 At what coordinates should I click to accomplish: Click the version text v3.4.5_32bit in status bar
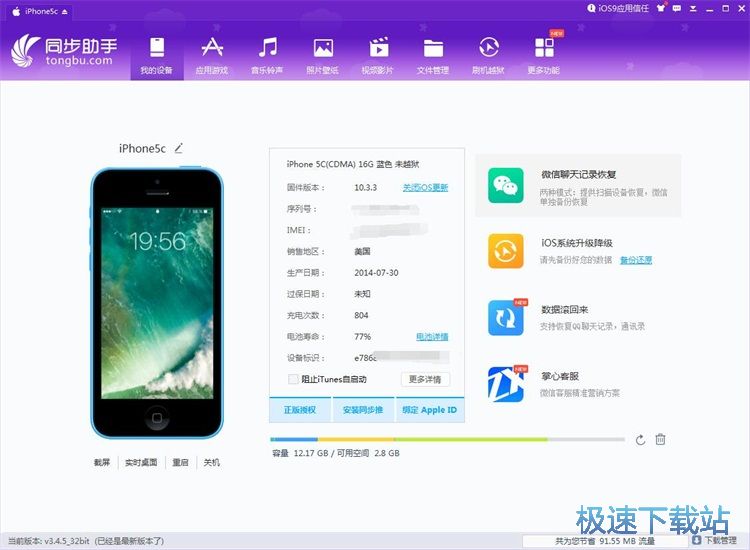67,541
